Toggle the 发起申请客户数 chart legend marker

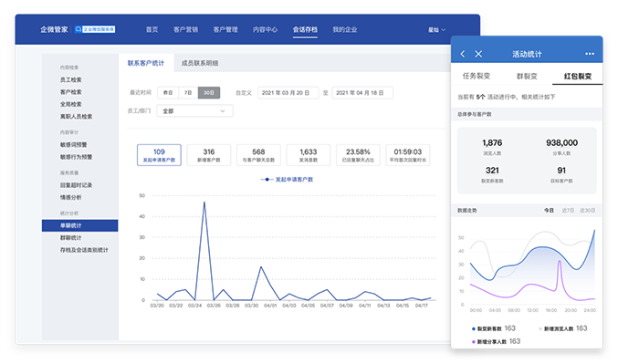tap(267, 179)
